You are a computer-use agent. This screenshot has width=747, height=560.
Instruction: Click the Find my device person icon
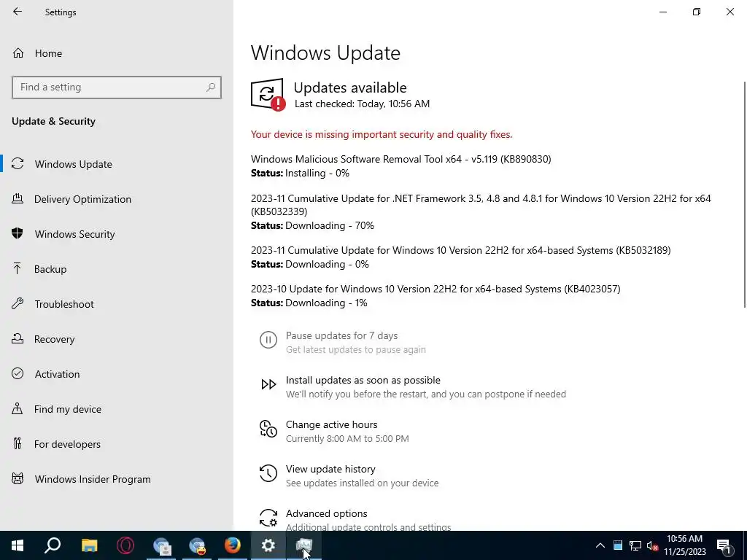[18, 408]
